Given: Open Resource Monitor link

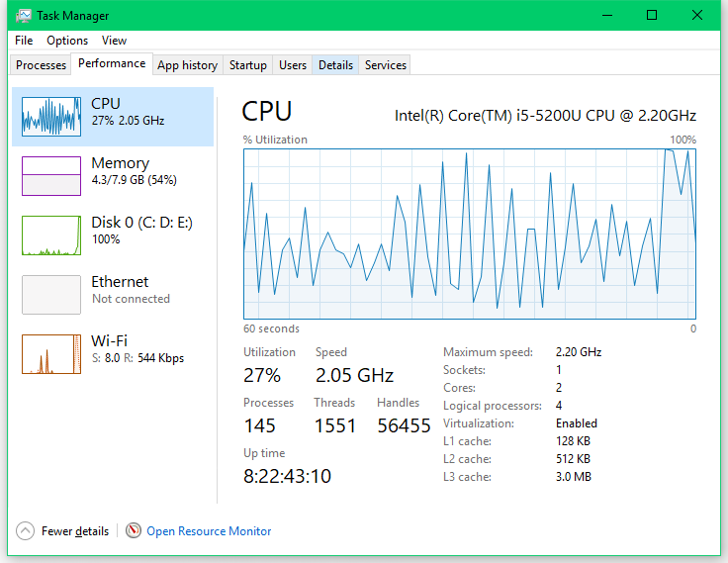Looking at the screenshot, I should coord(209,531).
